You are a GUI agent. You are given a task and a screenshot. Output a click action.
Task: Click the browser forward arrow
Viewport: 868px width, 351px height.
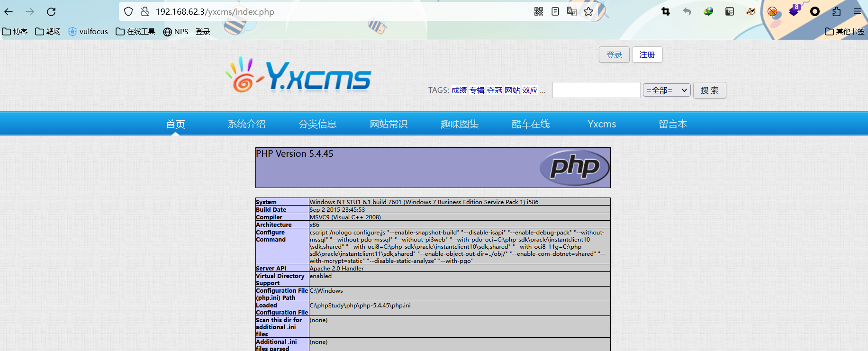[x=30, y=12]
